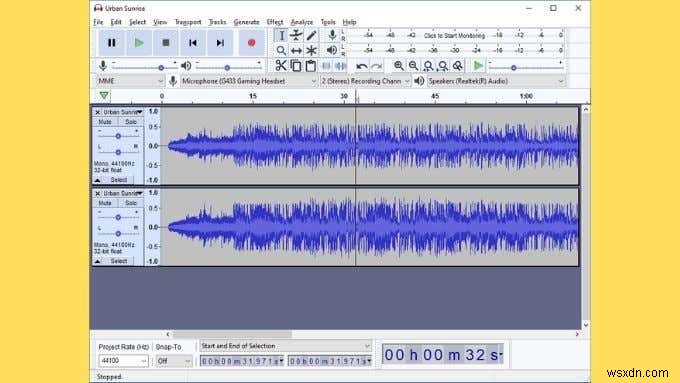Image resolution: width=680 pixels, height=383 pixels.
Task: Open the File menu
Action: click(x=98, y=22)
